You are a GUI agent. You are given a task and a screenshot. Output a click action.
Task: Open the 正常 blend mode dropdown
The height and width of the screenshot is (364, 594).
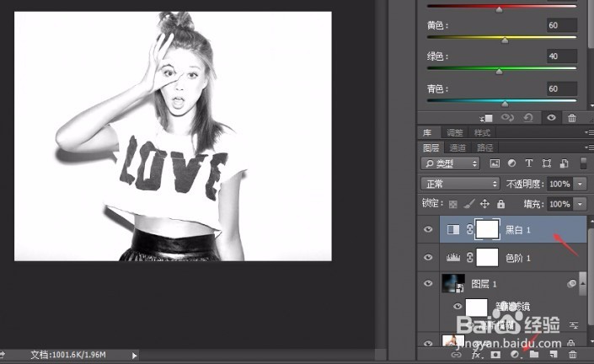click(460, 184)
